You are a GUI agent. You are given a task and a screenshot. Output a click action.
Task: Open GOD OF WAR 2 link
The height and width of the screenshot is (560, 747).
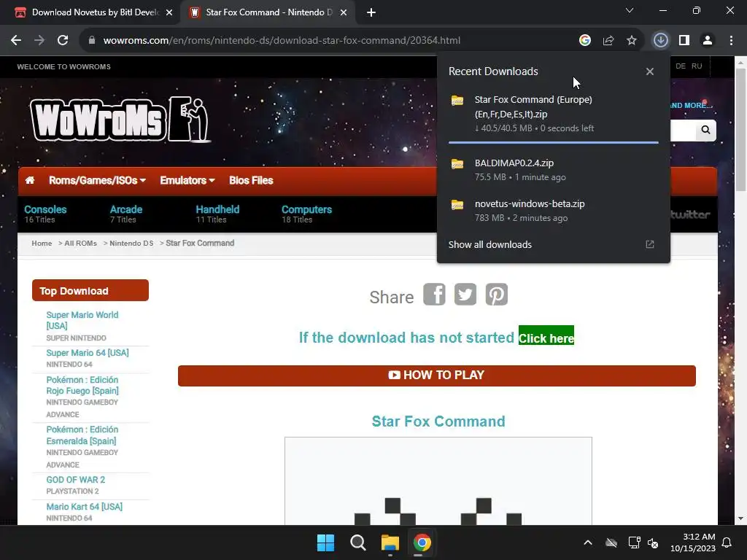click(x=76, y=480)
